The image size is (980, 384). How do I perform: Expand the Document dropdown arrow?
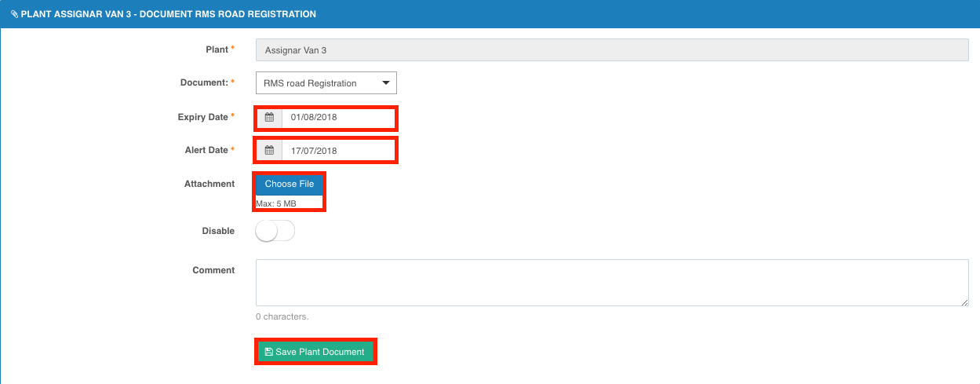coord(385,82)
